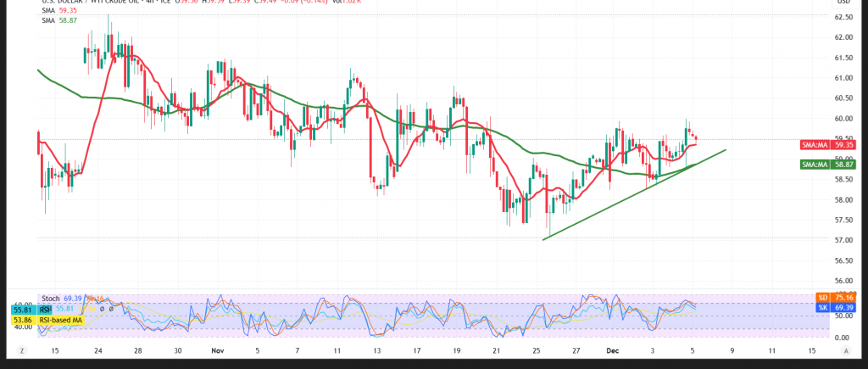Click the red SMA 59.35 legend label
Screen dimensions: 868x369
(54, 14)
